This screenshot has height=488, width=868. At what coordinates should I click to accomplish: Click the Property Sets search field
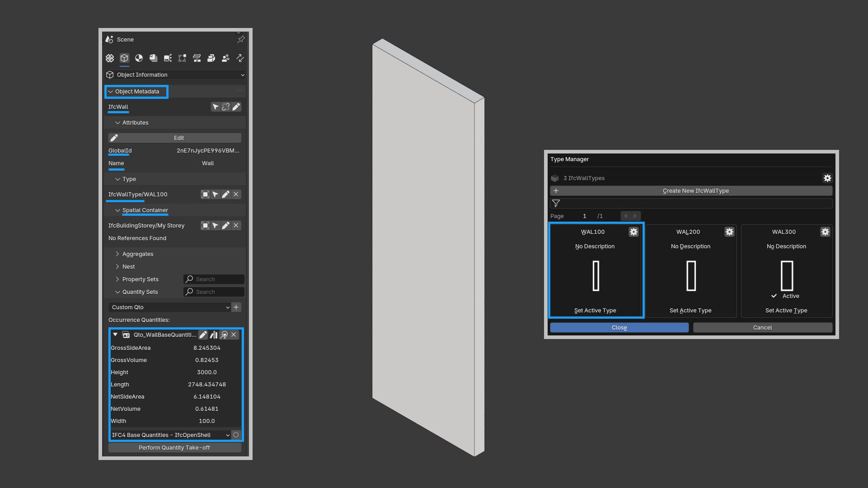214,279
